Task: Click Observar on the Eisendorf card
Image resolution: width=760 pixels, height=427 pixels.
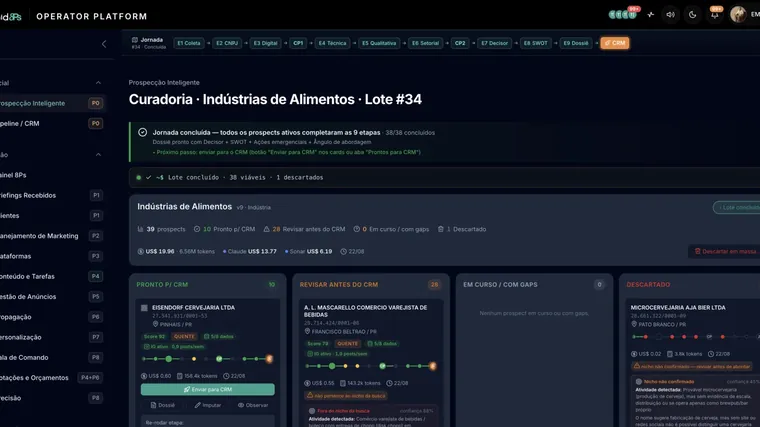Action: pyautogui.click(x=253, y=405)
